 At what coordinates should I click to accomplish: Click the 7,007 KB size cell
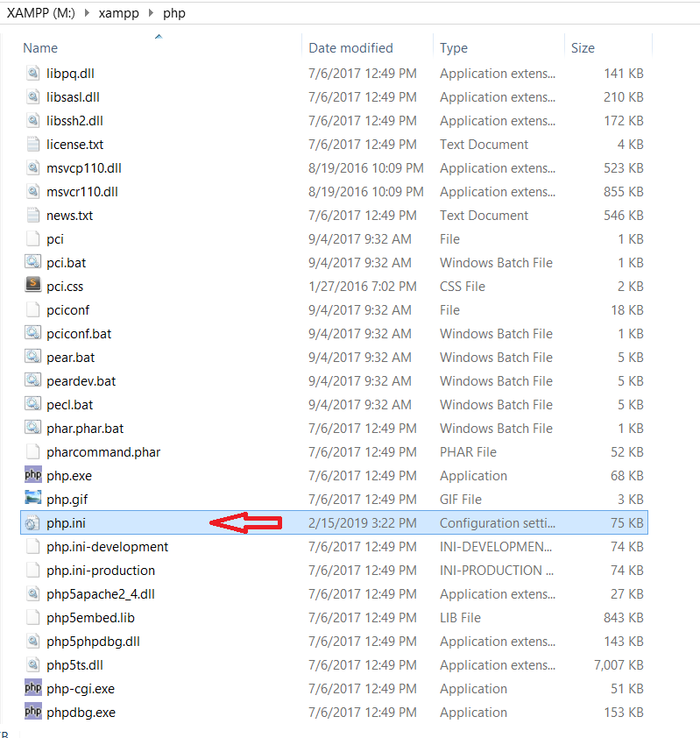pyautogui.click(x=619, y=665)
